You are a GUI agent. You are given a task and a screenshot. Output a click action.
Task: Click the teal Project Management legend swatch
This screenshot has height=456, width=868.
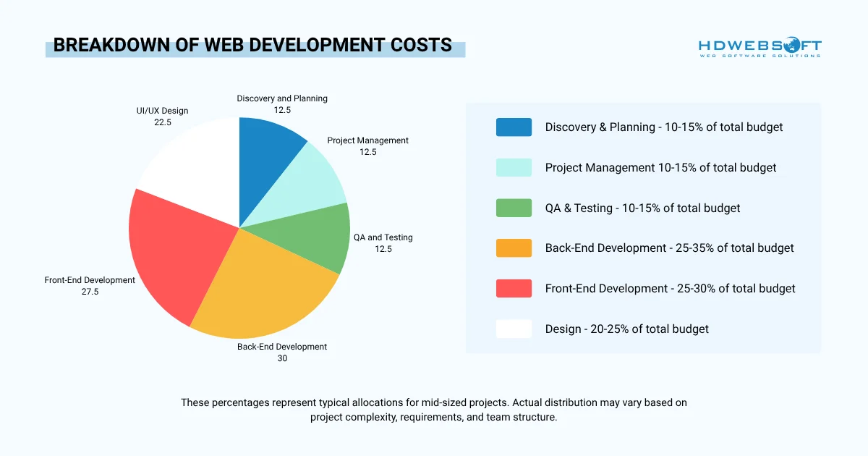[x=514, y=167]
